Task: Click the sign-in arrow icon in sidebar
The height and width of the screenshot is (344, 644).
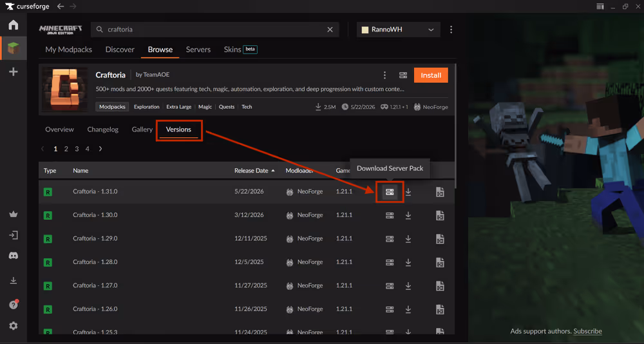Action: click(x=13, y=235)
